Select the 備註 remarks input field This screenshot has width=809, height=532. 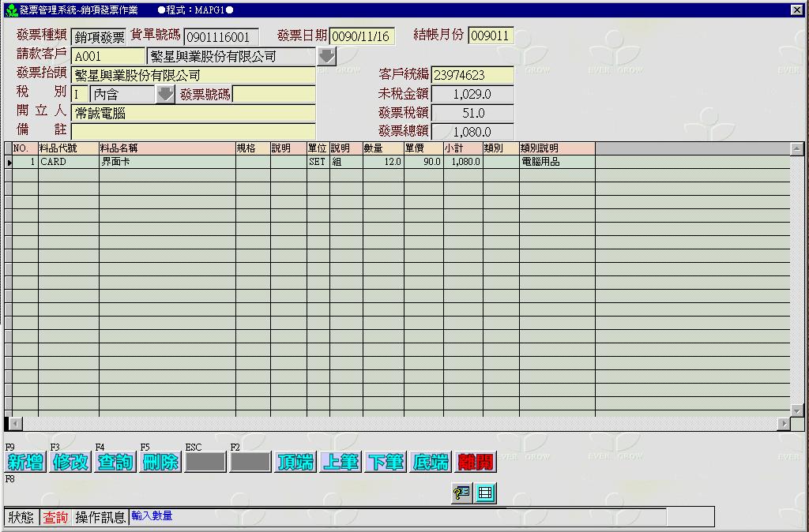coord(193,132)
